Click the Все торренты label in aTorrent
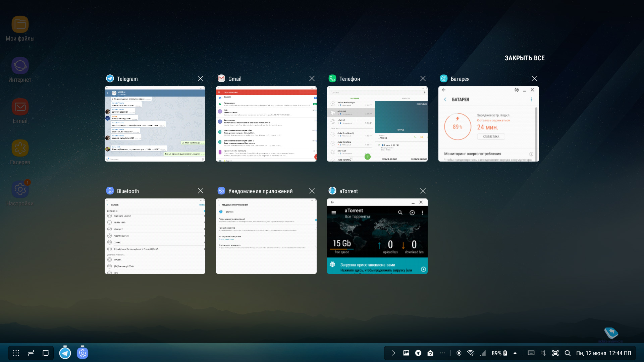This screenshot has width=644, height=362. click(357, 217)
